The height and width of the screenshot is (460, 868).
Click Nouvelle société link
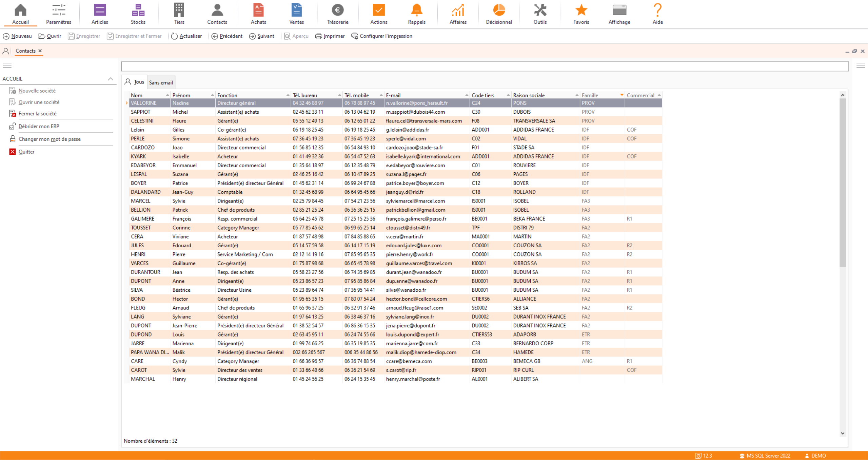tap(37, 91)
